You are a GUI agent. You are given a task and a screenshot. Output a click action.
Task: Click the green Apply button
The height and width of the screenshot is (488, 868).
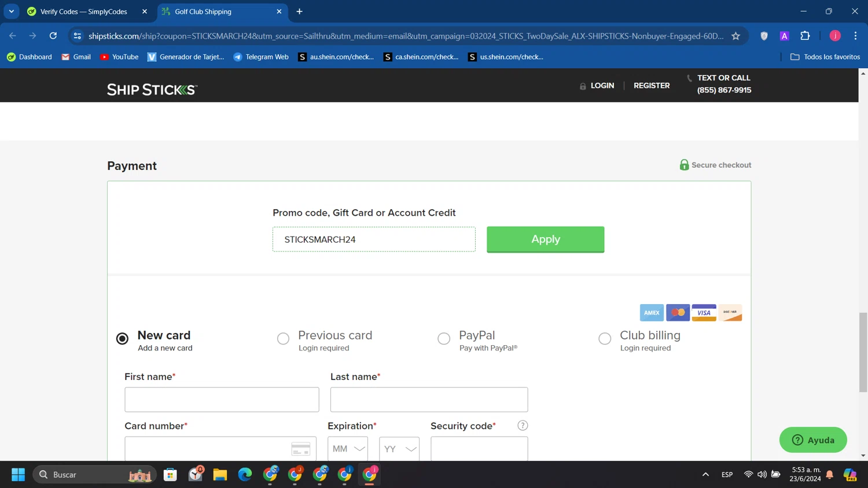click(546, 239)
